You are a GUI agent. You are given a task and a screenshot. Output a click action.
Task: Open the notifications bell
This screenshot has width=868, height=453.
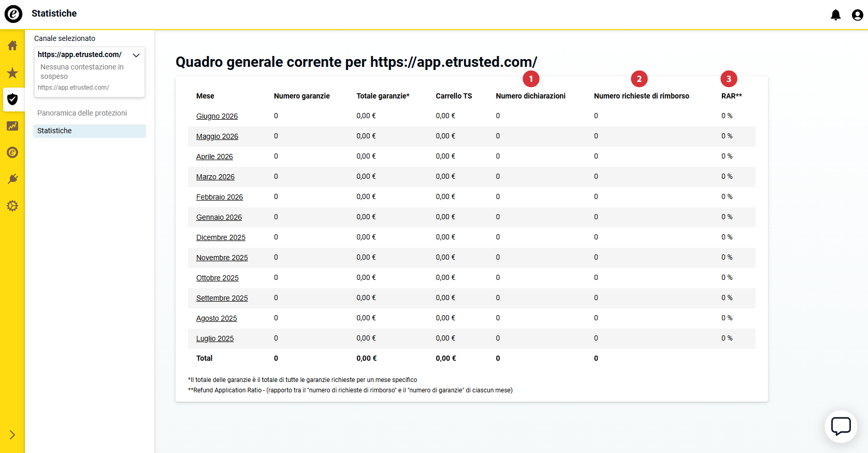(835, 15)
